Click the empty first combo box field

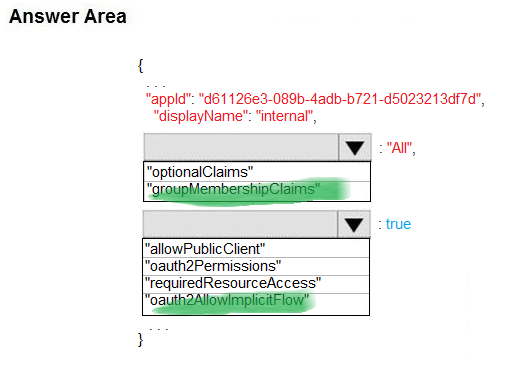click(x=241, y=147)
